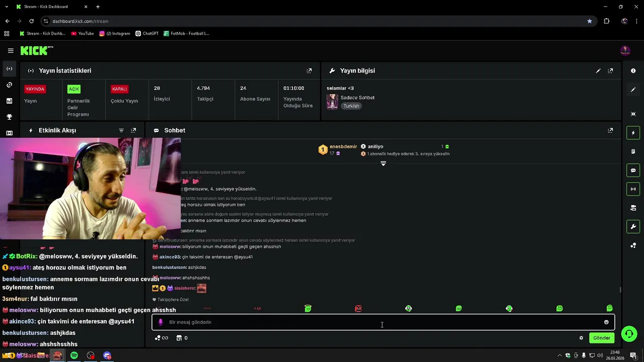
Task: Select the Stream - Kick Dashboard browser tab
Action: click(52, 7)
